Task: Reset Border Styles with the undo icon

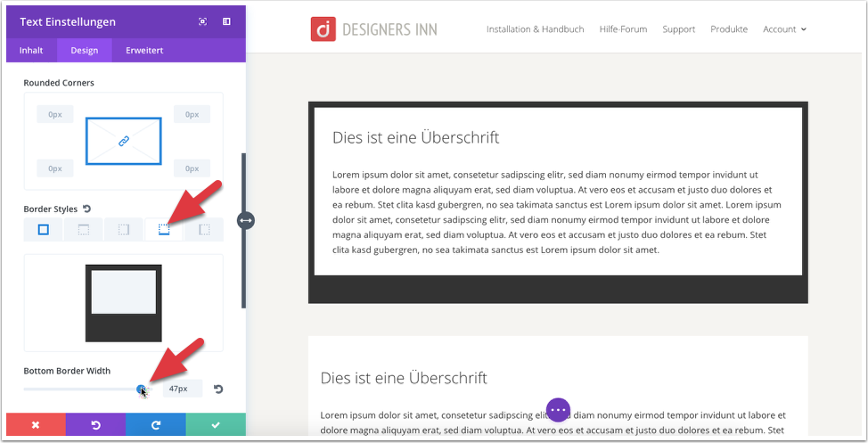Action: click(x=87, y=209)
